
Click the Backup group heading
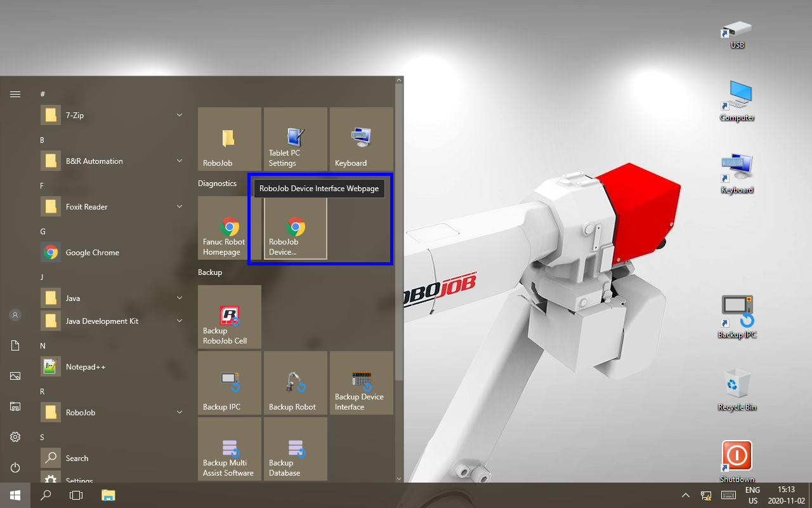point(210,272)
